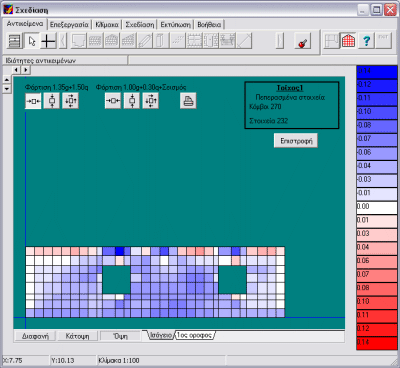Screen dimensions: 400x368
Task: Step down with the vertical arrow button
Action: tap(7, 89)
